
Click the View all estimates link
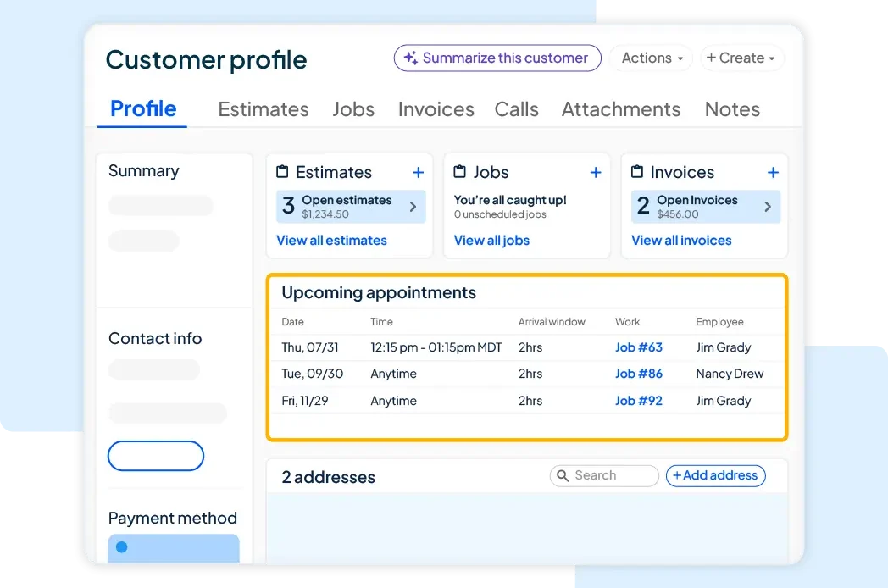click(331, 240)
